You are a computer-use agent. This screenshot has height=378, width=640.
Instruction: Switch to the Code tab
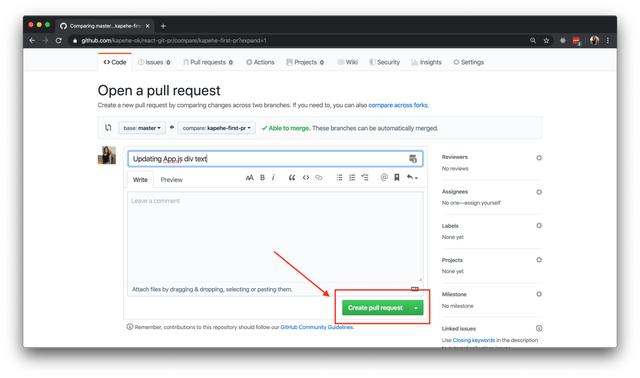115,62
